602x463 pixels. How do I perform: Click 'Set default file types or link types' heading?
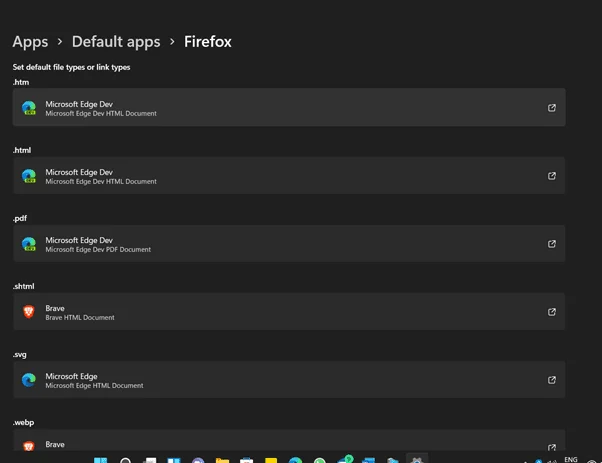(71, 67)
